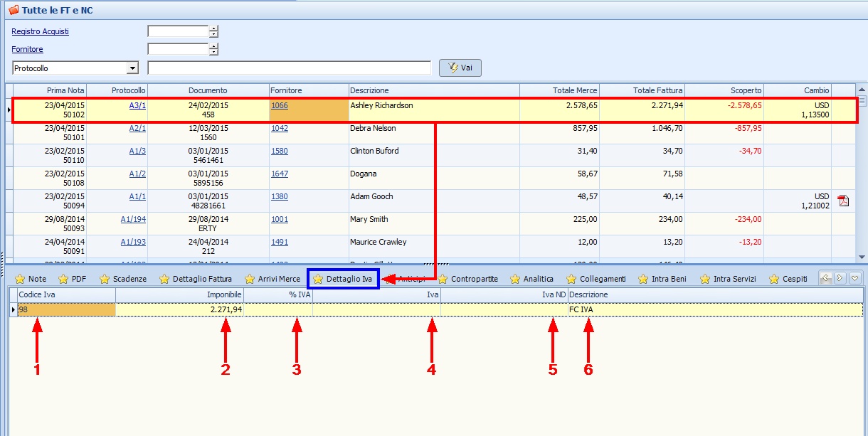Viewport: 868px width, 436px height.
Task: Open supplier link 1580
Action: click(280, 151)
